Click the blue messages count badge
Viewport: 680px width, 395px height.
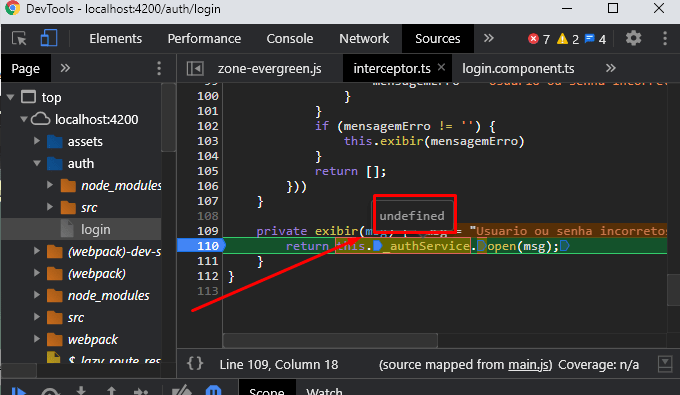(x=595, y=39)
